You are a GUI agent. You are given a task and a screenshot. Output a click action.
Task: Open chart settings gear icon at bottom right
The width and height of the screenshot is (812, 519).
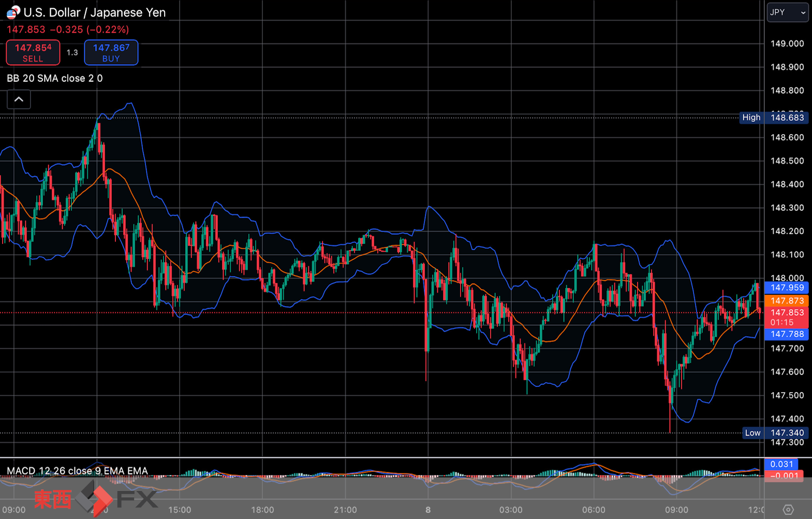[788, 510]
